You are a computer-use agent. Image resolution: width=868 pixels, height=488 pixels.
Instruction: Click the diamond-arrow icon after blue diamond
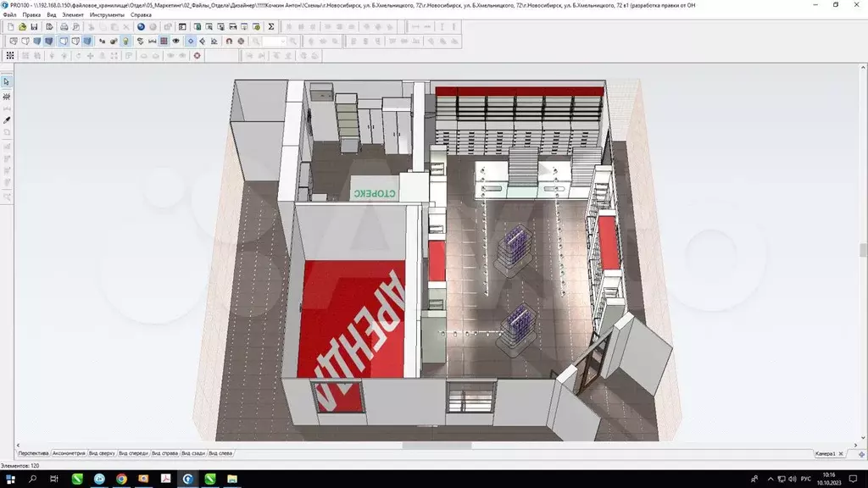202,41
